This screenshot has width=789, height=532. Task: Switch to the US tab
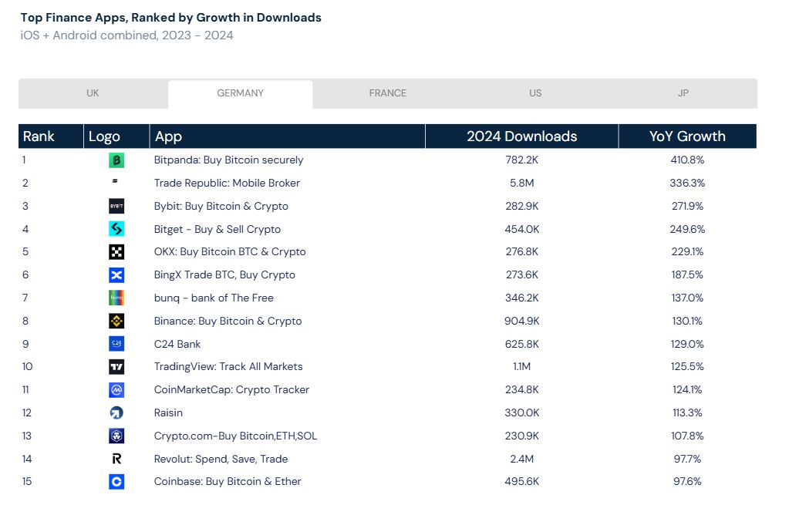[535, 93]
